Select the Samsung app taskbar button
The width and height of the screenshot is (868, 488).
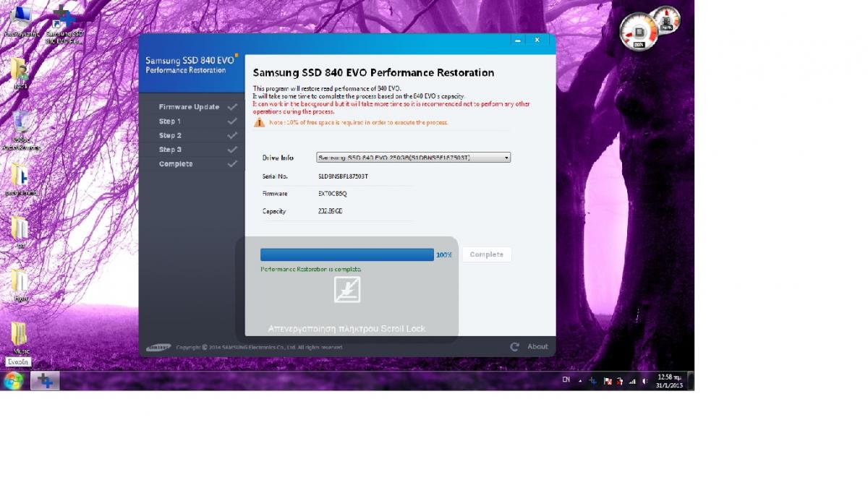click(x=45, y=381)
